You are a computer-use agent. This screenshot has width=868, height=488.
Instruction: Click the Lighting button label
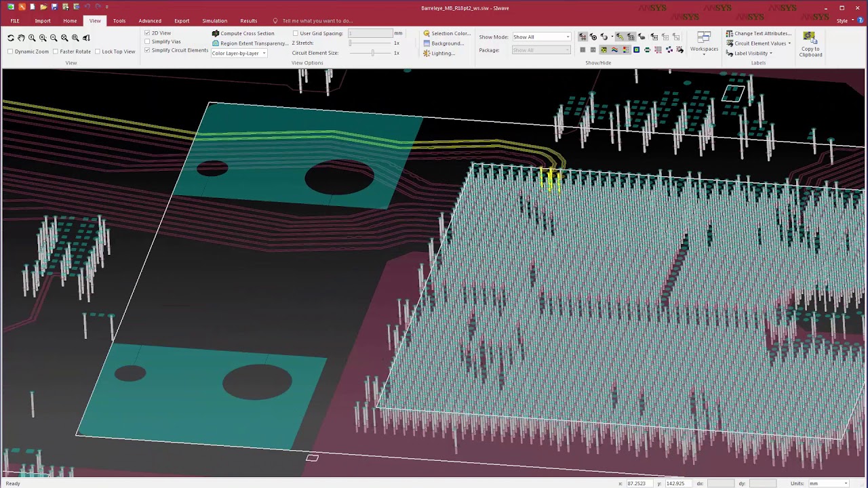[x=443, y=53]
